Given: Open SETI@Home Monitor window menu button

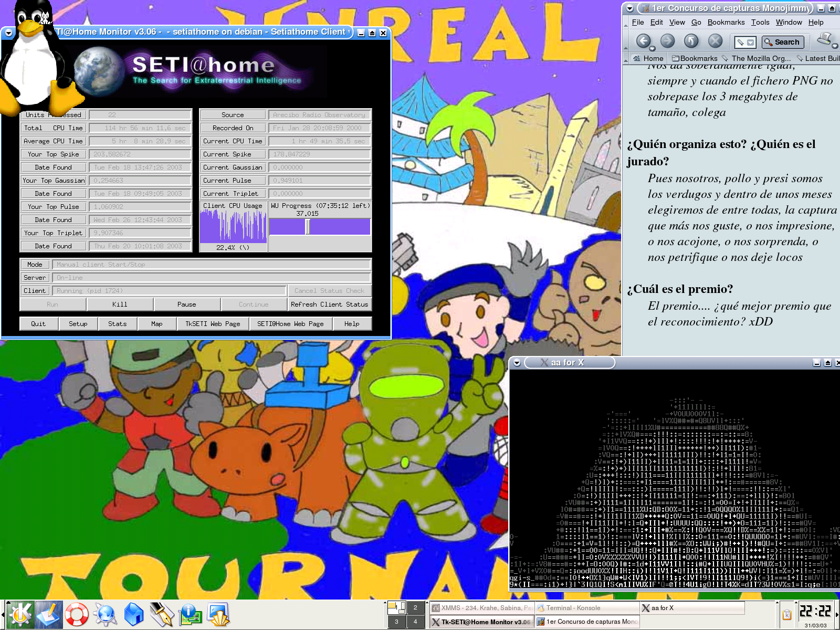Looking at the screenshot, I should point(8,33).
